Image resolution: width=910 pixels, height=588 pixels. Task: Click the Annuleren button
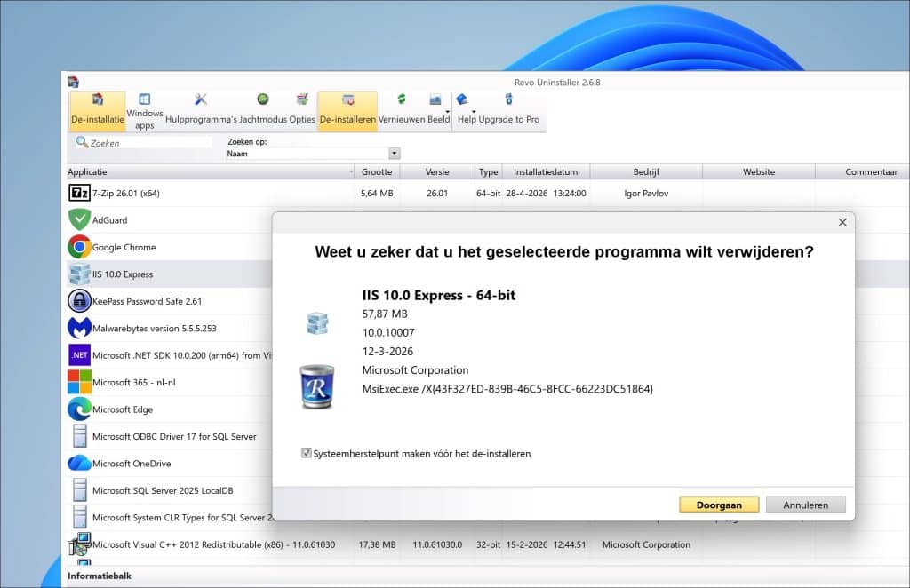pyautogui.click(x=805, y=505)
